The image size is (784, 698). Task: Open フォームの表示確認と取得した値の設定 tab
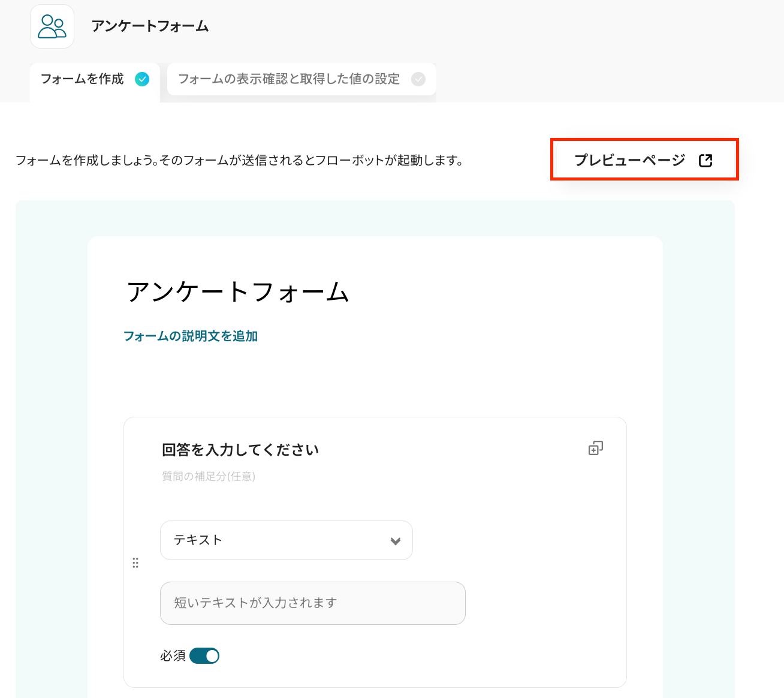click(289, 79)
